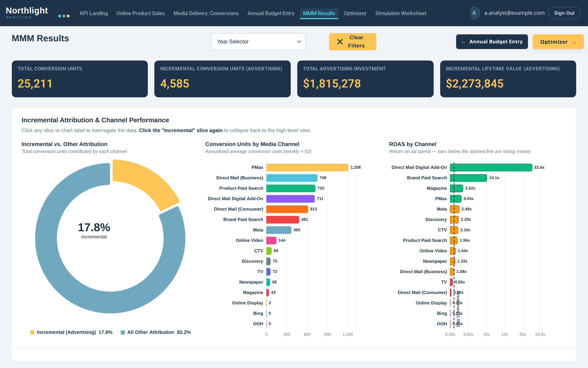Click the 22.6x ROAS value label
588x368 pixels.
tap(539, 167)
